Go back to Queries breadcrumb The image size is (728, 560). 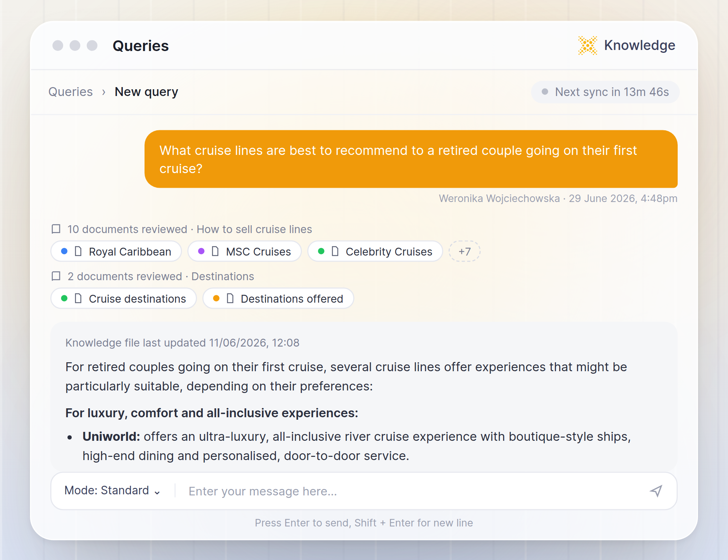[x=71, y=92]
